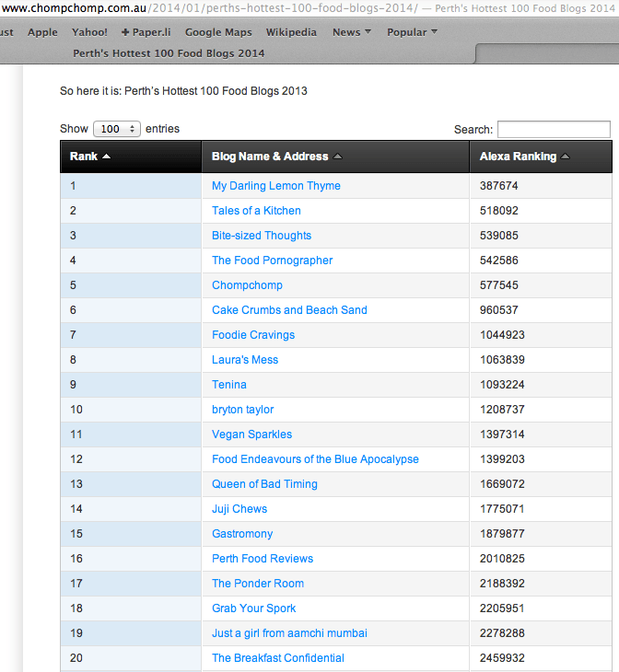
Task: Open Vegan Sparkles link
Action: tap(251, 434)
